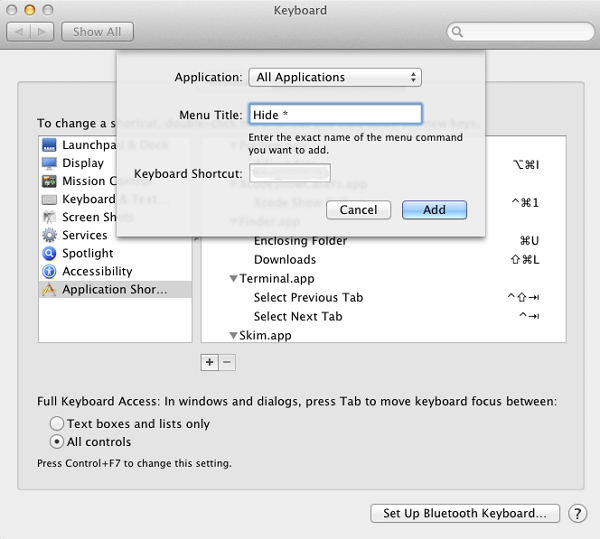Screen dimensions: 600x539
Task: Select the Enclosing Folder shortcut row
Action: click(300, 241)
